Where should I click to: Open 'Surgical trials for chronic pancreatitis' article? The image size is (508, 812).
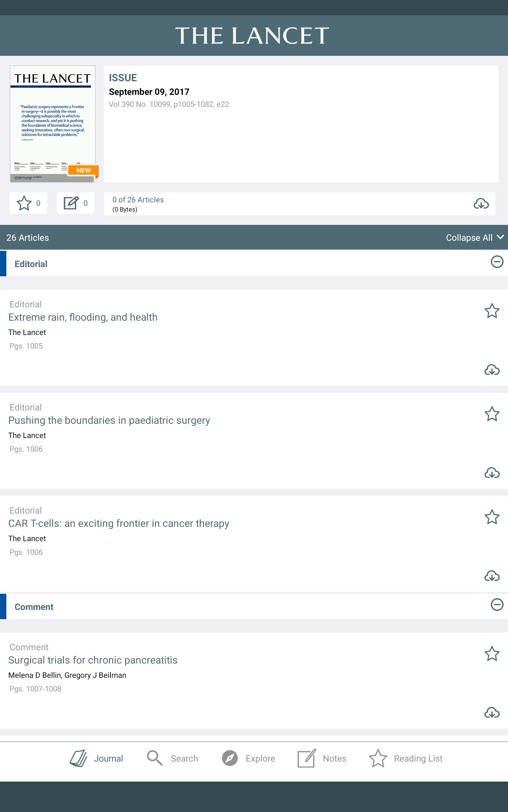[x=93, y=660]
